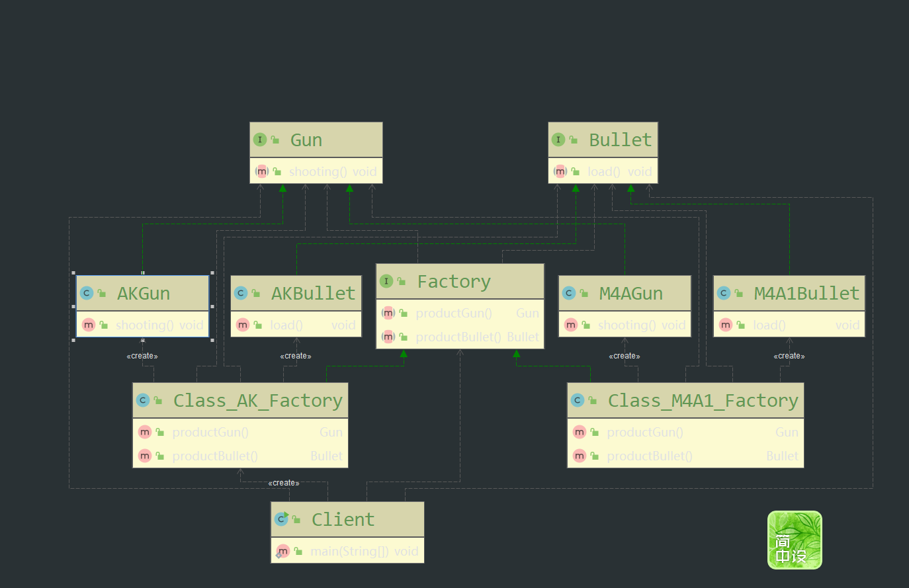Click the class icon beside M4AGun

pos(568,293)
